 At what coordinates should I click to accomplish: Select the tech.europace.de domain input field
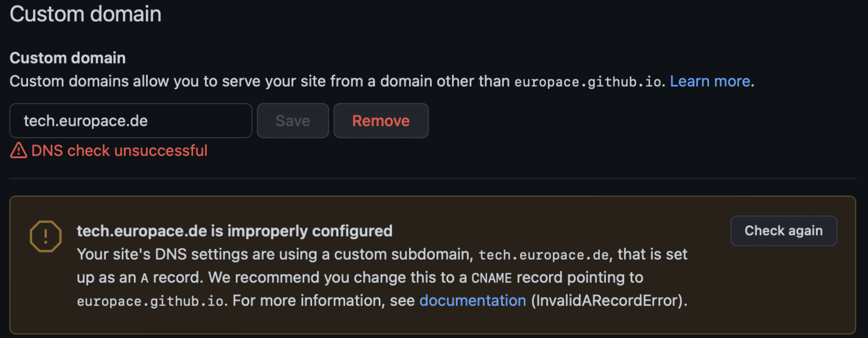point(130,120)
